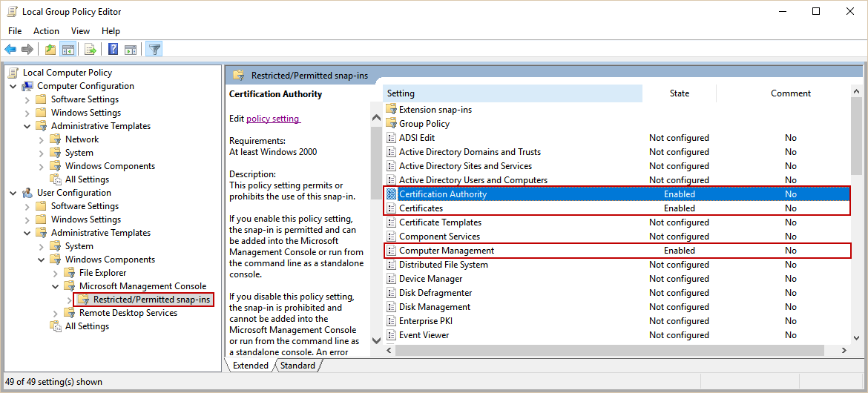The width and height of the screenshot is (868, 393).
Task: Click the Computer Configuration node icon
Action: pos(27,86)
